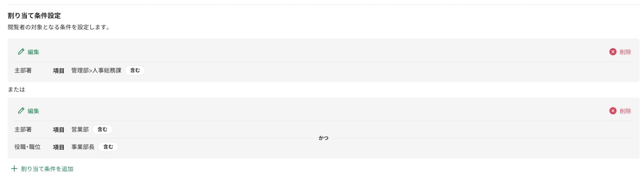This screenshot has width=644, height=180.
Task: Click the pencil icon in the 人事総務課 condition
Action: 21,52
